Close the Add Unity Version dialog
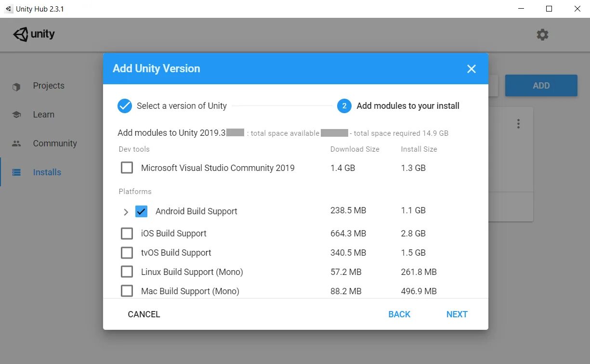Image resolution: width=590 pixels, height=364 pixels. click(472, 69)
